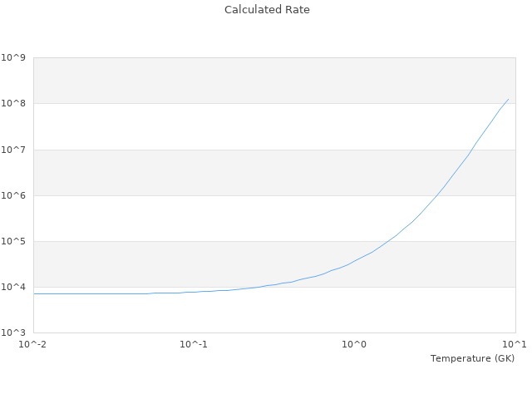Click the 10^5 y-axis tick label

coord(13,242)
